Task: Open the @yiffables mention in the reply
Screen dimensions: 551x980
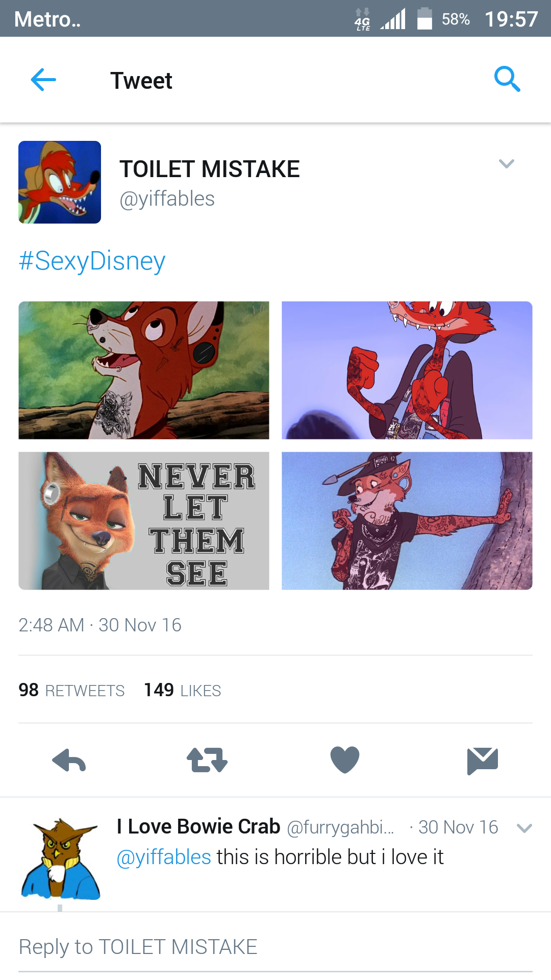Action: (164, 857)
